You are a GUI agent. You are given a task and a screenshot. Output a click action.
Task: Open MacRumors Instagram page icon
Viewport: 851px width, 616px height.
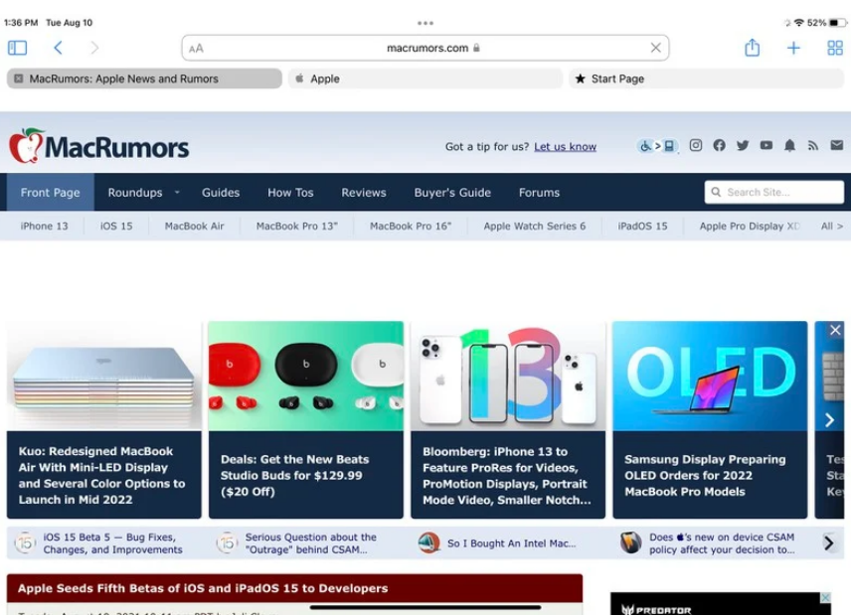[x=696, y=146]
